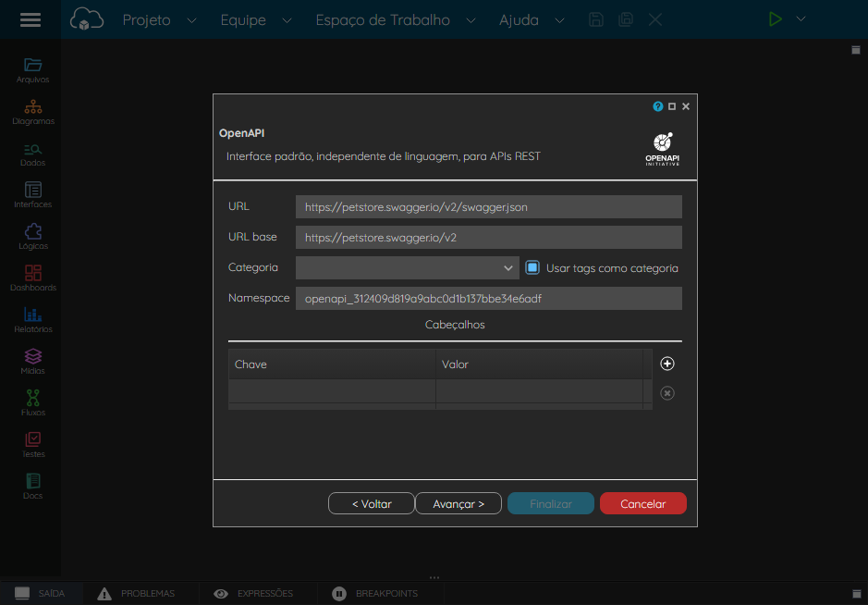This screenshot has height=605, width=868.
Task: Open Mídias sidebar panel
Action: [x=32, y=362]
